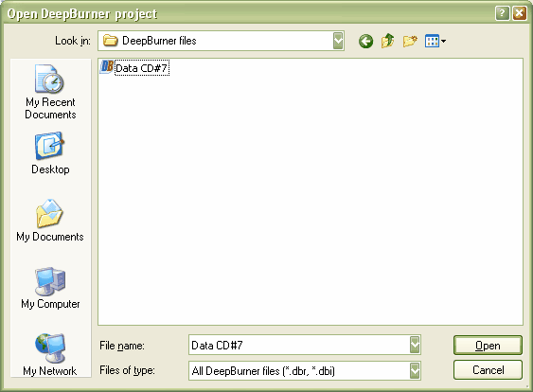Expand the Look in dropdown

[338, 41]
